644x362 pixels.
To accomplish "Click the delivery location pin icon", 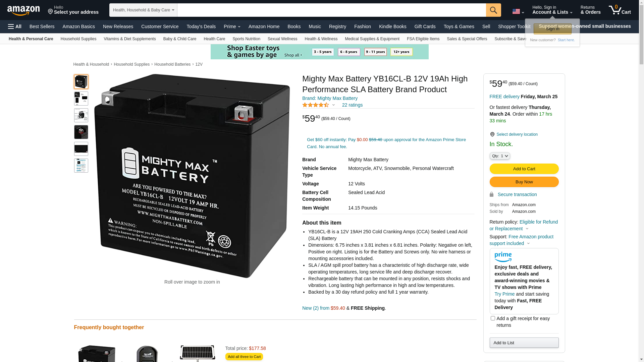I will [x=492, y=134].
